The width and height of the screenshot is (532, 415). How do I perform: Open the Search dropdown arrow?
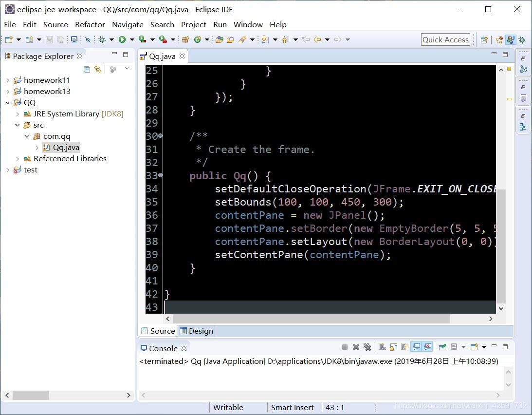[x=252, y=40]
